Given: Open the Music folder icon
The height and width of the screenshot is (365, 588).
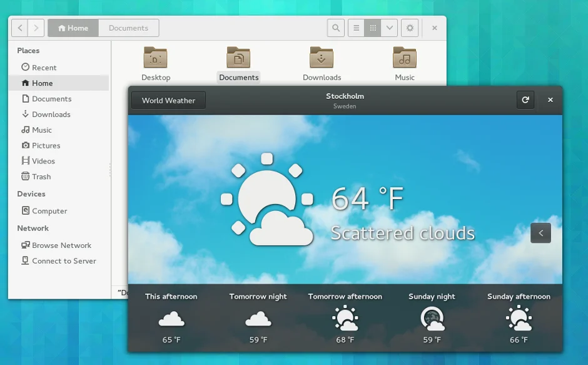Looking at the screenshot, I should coord(405,58).
